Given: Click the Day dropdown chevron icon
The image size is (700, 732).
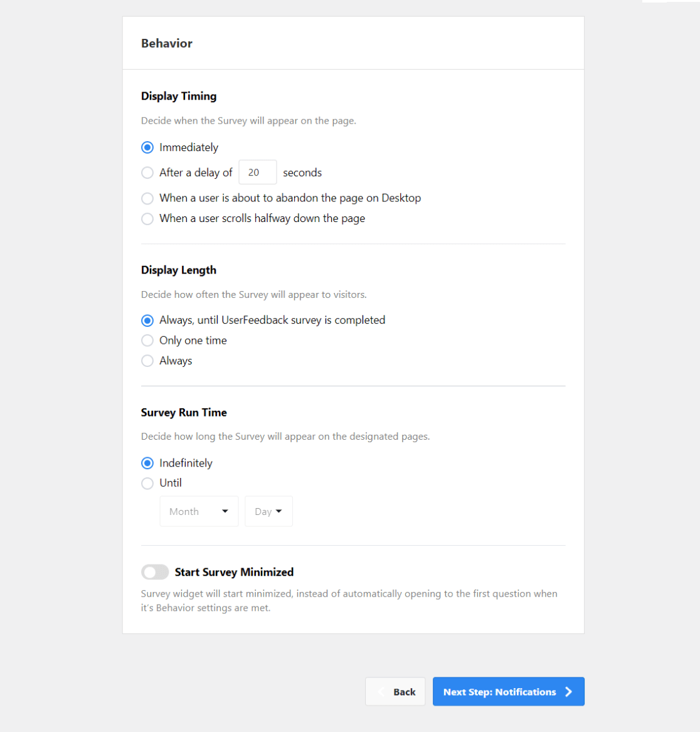Looking at the screenshot, I should point(280,511).
